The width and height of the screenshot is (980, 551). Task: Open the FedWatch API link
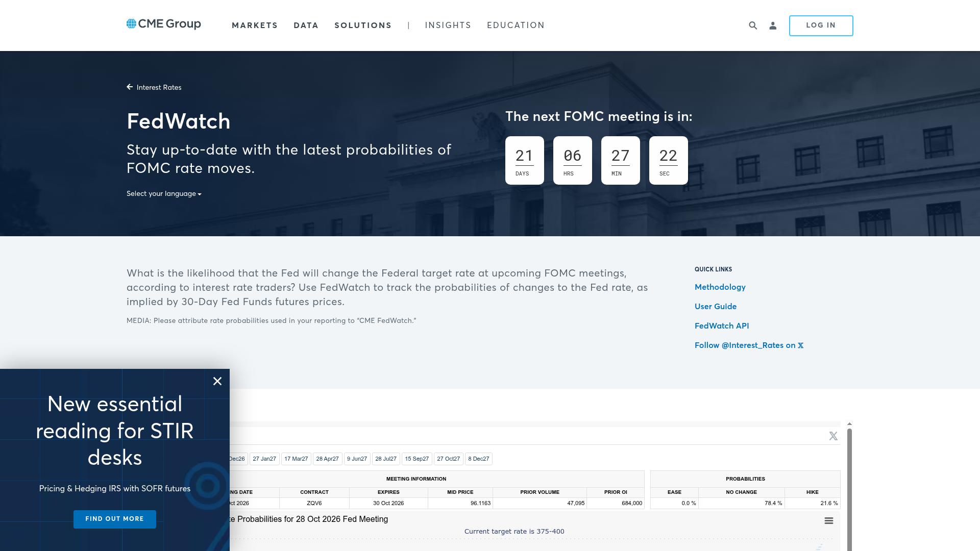(x=722, y=326)
